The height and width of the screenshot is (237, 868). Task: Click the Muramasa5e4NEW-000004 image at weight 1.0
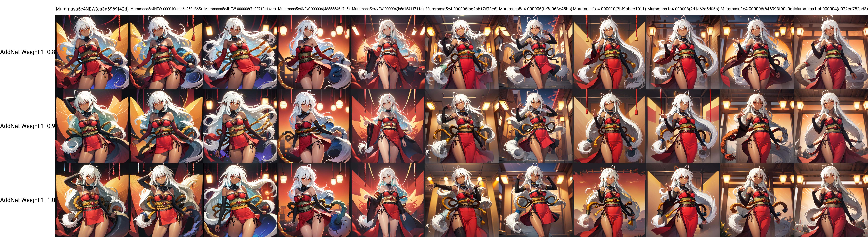tap(388, 200)
